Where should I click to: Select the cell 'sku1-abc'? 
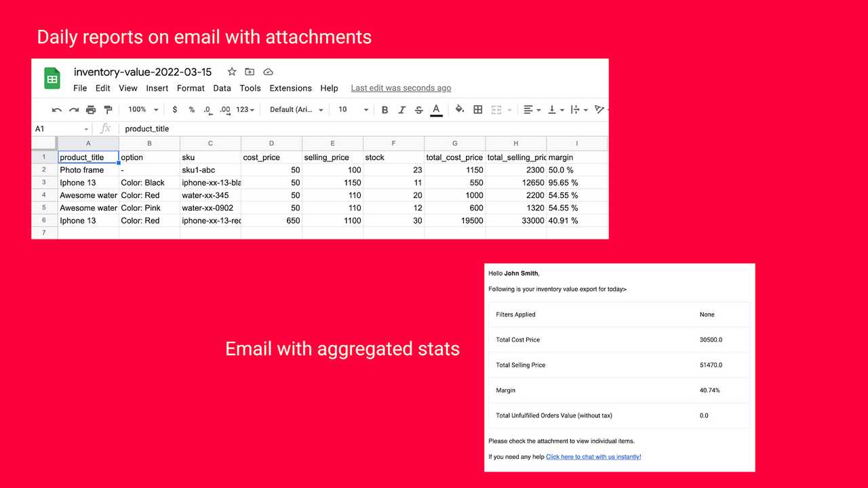(x=210, y=170)
